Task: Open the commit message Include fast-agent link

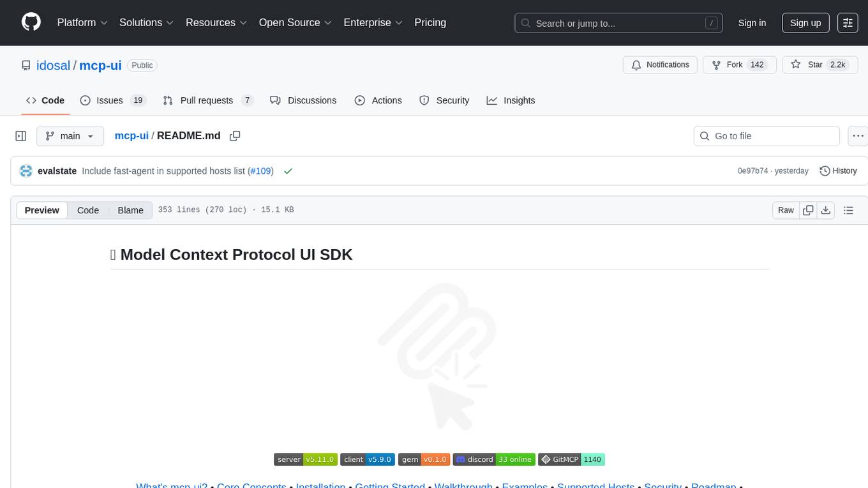Action: (x=164, y=171)
